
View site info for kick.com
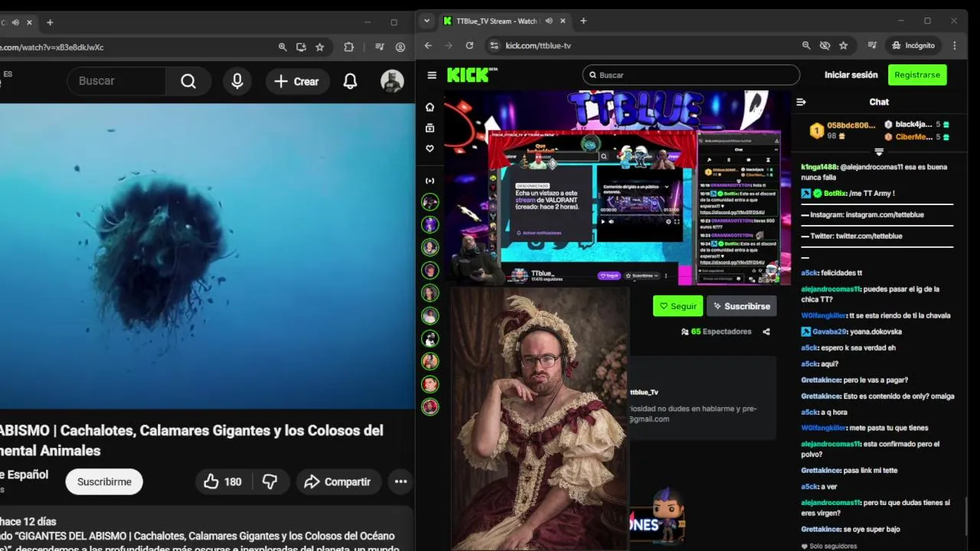click(494, 46)
